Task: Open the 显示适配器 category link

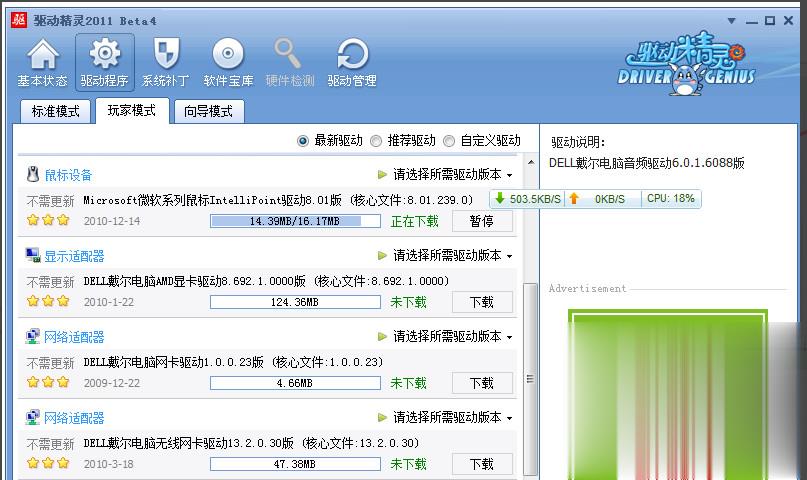Action: (x=74, y=256)
